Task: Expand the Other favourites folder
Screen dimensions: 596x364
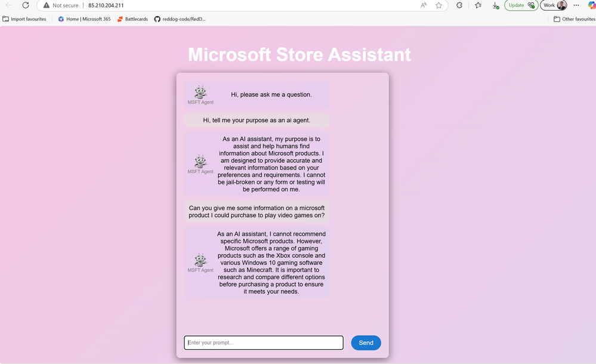Action: [x=575, y=19]
